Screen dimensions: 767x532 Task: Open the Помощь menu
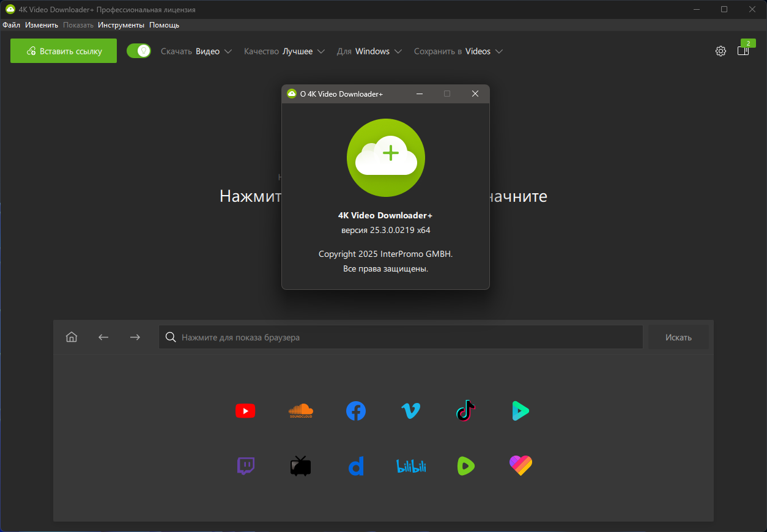pyautogui.click(x=164, y=25)
